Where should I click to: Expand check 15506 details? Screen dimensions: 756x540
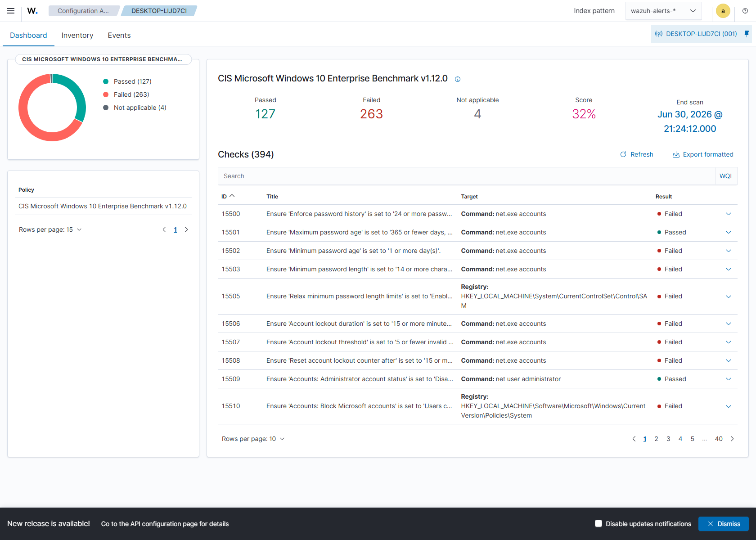(x=729, y=324)
